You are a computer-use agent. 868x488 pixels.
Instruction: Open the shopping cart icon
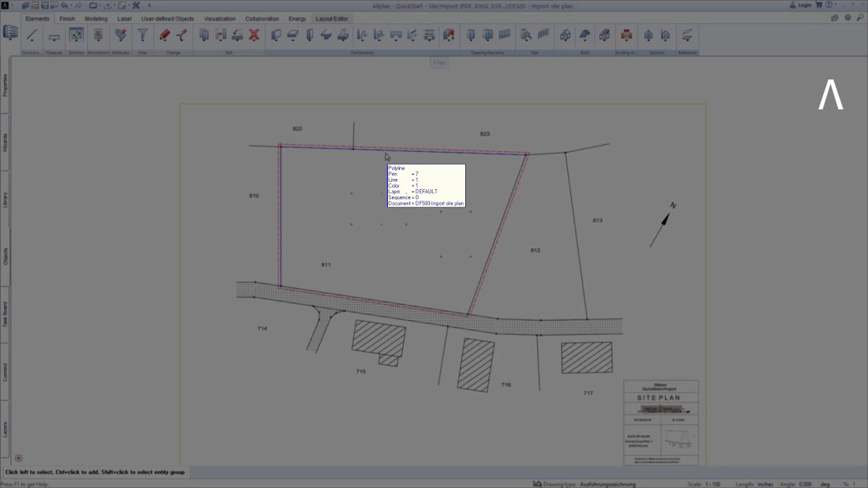click(x=819, y=5)
